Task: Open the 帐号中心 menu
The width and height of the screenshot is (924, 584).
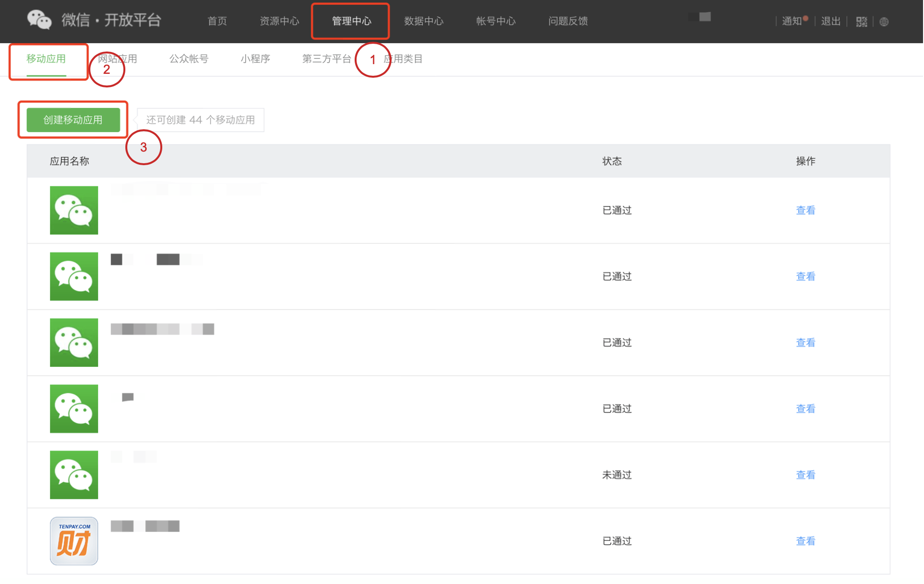Action: (x=496, y=21)
